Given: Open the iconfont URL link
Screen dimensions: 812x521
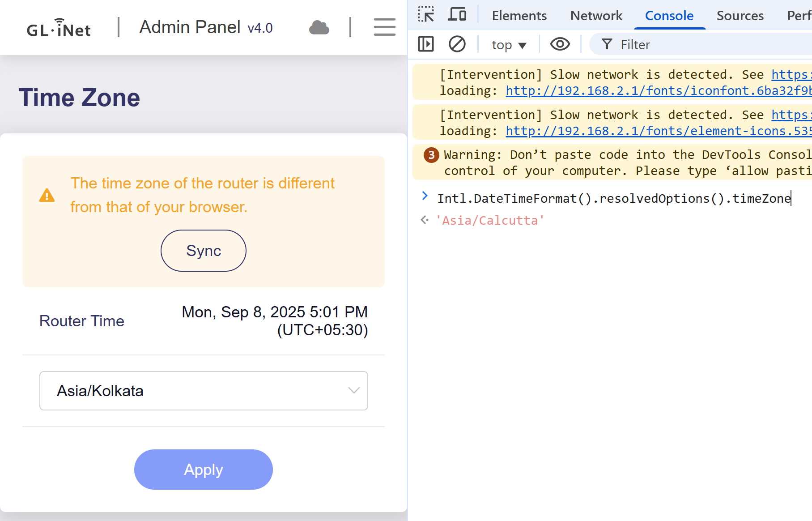Looking at the screenshot, I should 659,91.
